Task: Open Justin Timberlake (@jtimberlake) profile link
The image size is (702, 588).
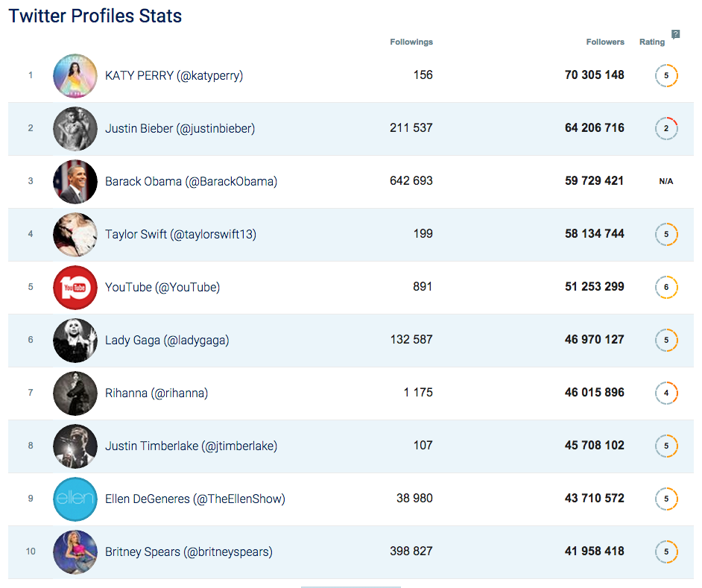Action: click(x=192, y=446)
